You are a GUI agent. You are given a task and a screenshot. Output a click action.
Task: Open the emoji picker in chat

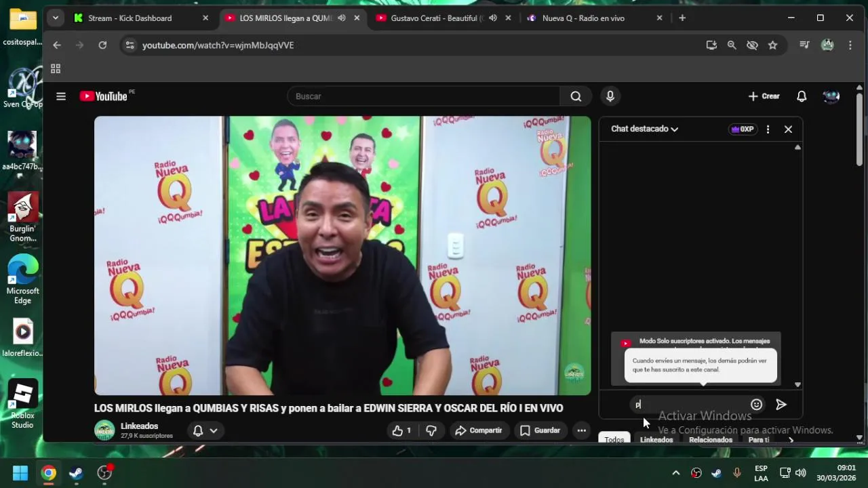[756, 405]
